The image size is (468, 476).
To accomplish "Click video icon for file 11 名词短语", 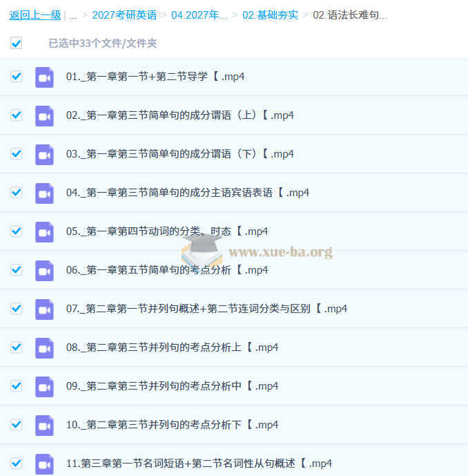I will click(x=44, y=464).
